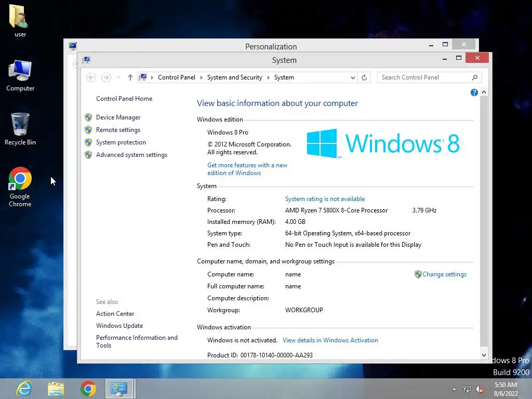Open address bar history dropdown
This screenshot has height=399, width=532.
(x=353, y=78)
